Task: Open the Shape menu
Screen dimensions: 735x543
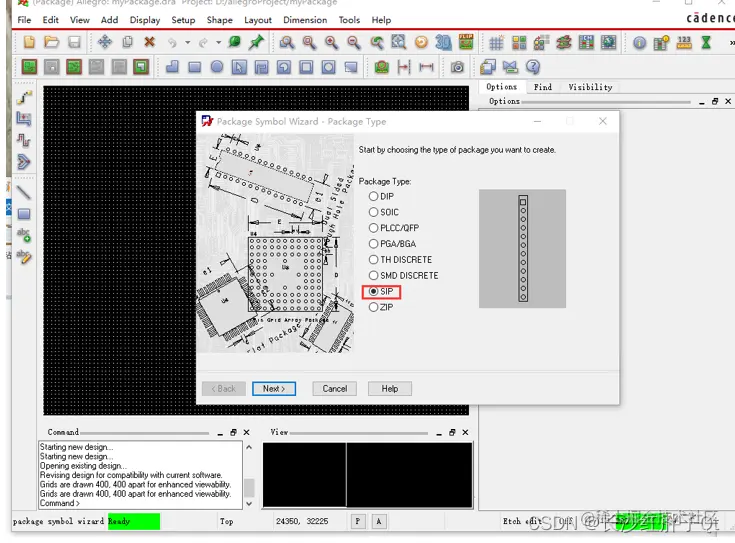Action: point(219,20)
